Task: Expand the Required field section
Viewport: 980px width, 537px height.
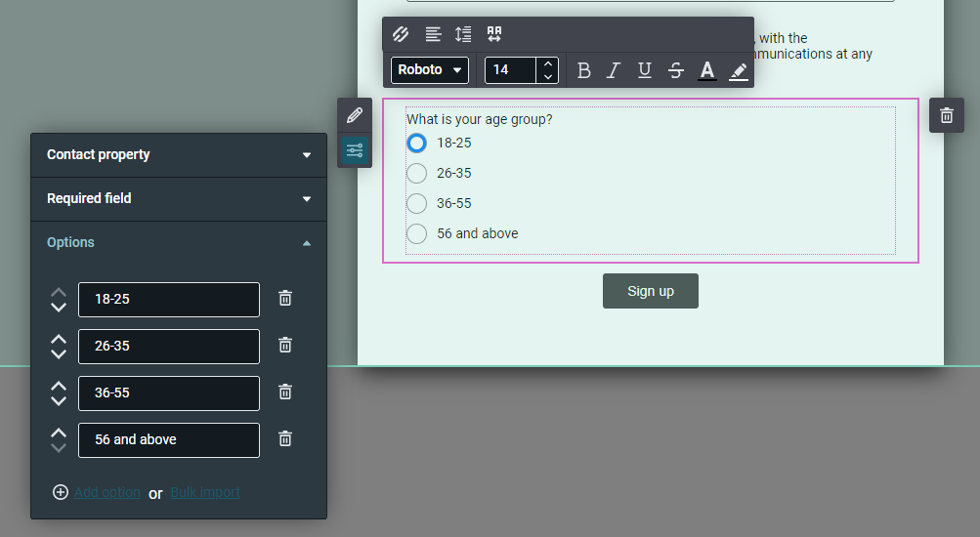Action: click(x=179, y=198)
